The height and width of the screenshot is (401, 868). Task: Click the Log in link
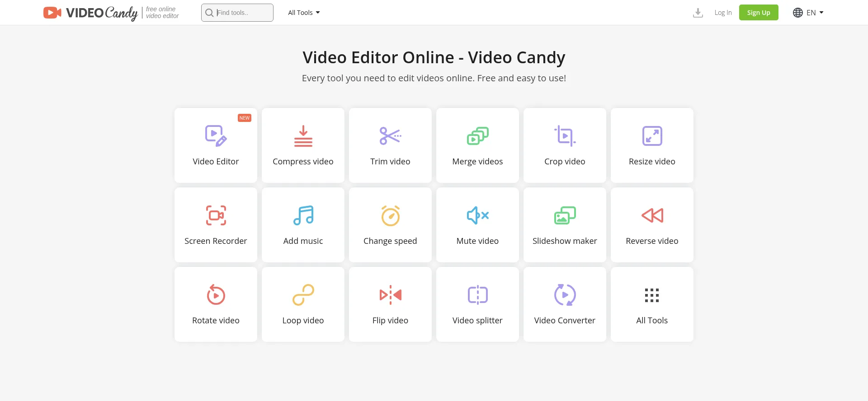(x=723, y=13)
